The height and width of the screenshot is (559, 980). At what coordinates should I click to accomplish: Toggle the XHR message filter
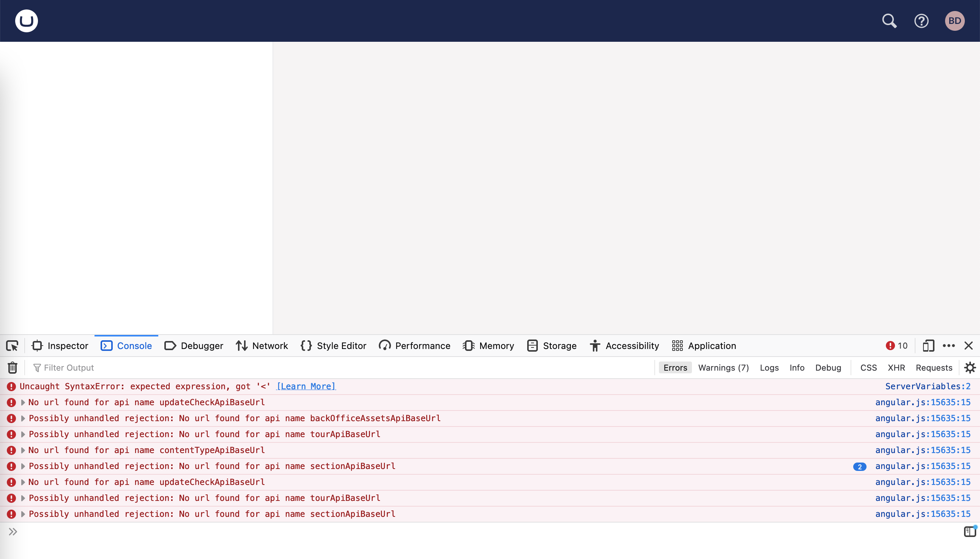tap(896, 368)
